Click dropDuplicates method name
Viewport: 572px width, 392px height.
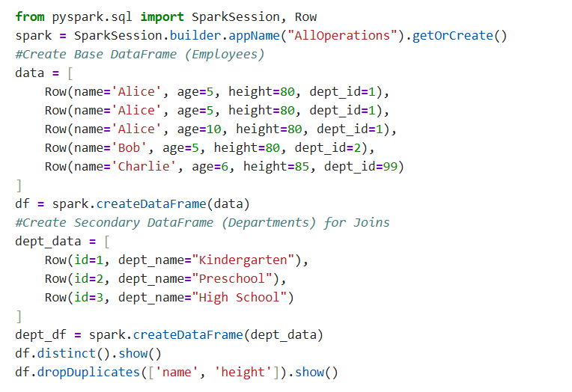(x=88, y=372)
